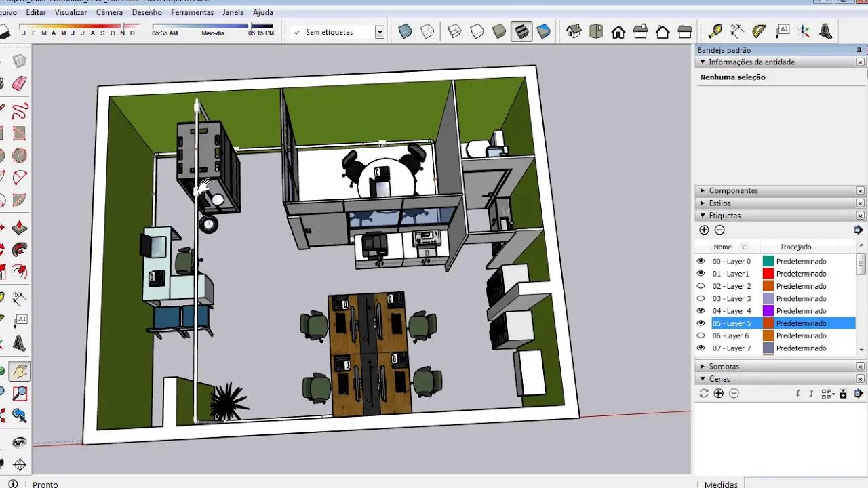
Task: Select the Zoom Window tool
Action: click(20, 393)
